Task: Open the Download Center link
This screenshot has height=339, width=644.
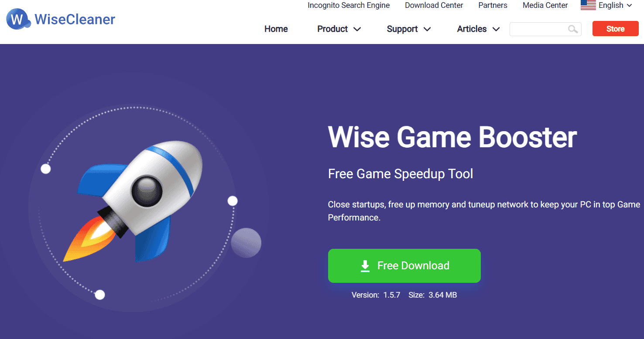Action: click(x=434, y=5)
